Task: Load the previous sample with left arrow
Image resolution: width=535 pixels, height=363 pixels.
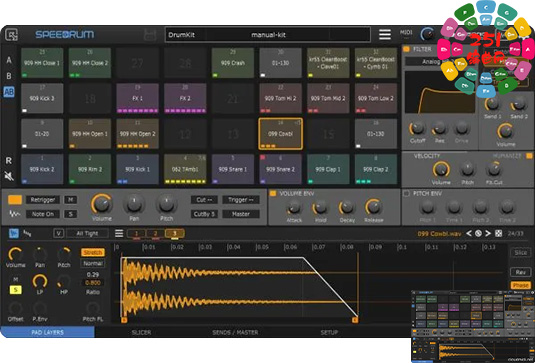Action: coord(469,233)
